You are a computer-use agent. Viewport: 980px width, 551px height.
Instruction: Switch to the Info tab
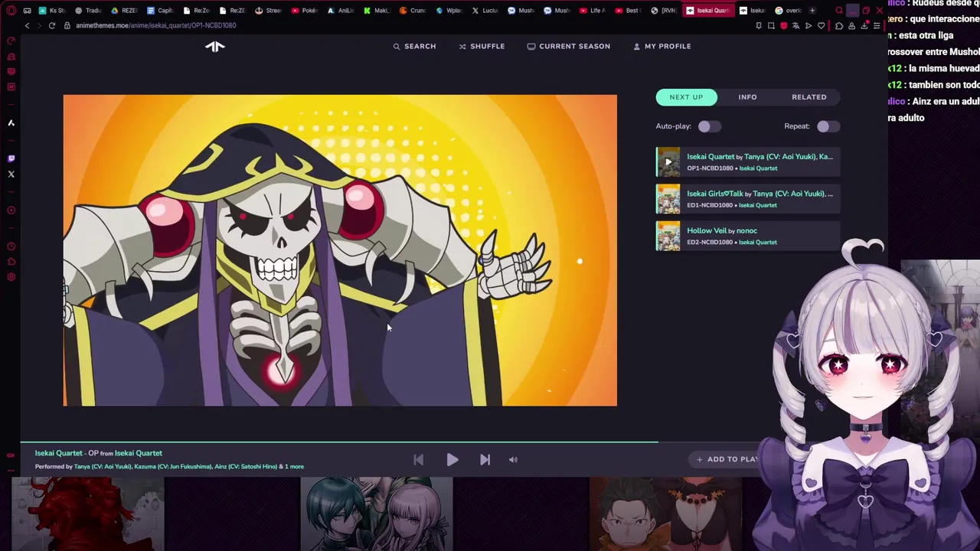pyautogui.click(x=747, y=97)
